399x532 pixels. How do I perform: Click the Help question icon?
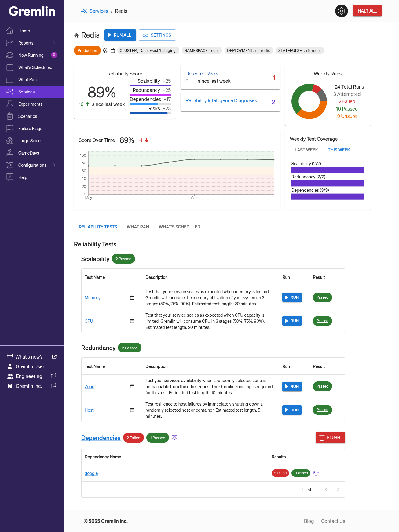point(10,177)
